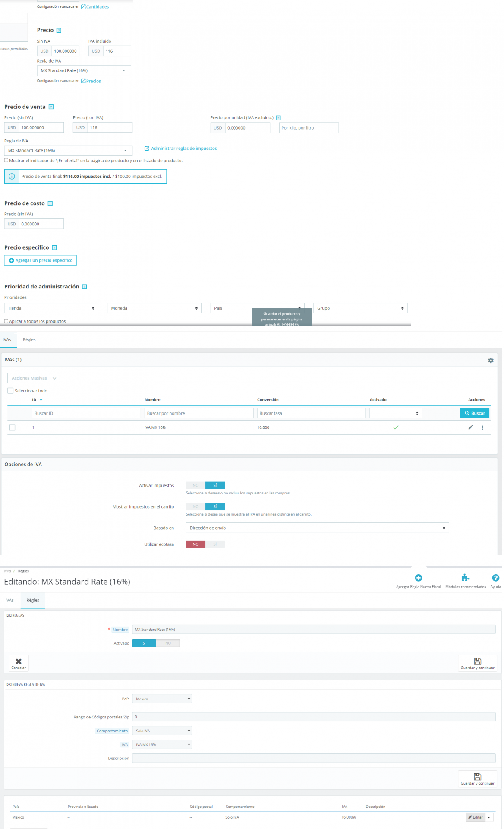Click the Sin IVA price field showing 100.000000
Screen dimensions: 504x829
65,51
